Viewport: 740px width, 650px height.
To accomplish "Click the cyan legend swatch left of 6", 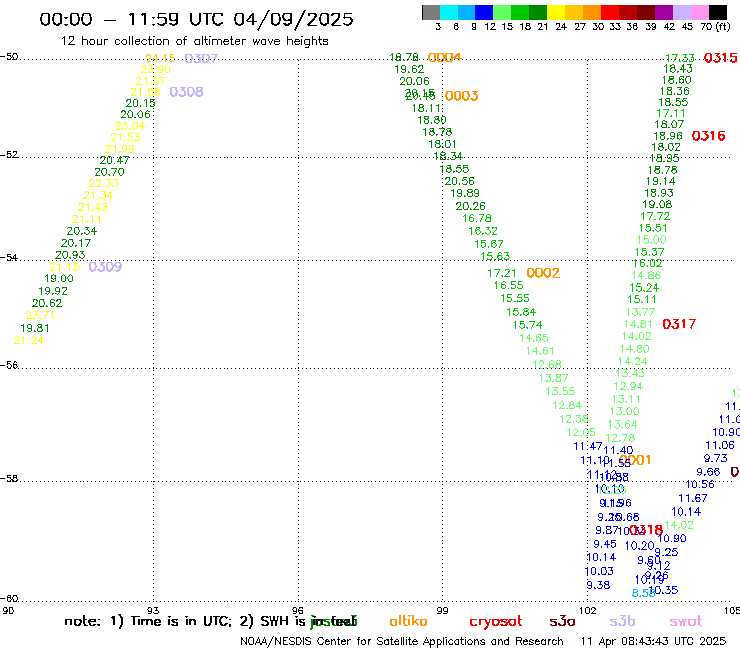I will point(449,12).
